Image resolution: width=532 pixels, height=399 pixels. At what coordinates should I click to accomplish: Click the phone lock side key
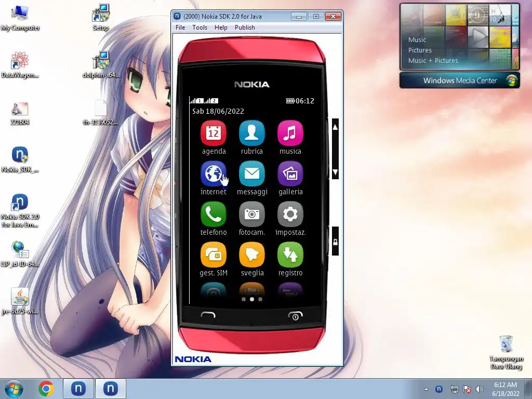(335, 242)
